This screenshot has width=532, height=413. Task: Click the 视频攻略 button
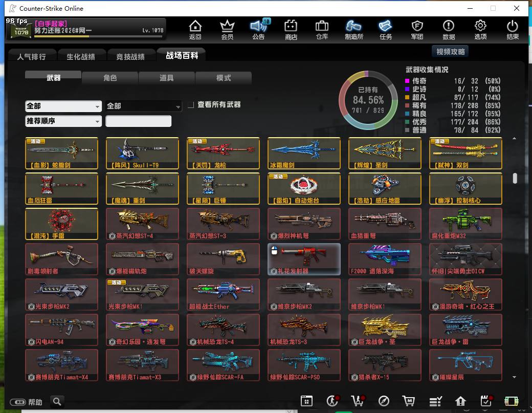pyautogui.click(x=450, y=52)
